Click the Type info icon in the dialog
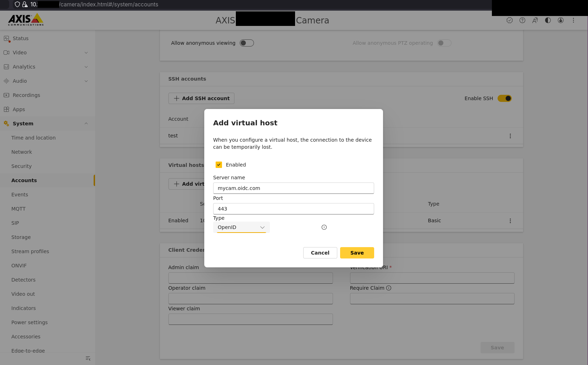The image size is (588, 365). point(324,227)
